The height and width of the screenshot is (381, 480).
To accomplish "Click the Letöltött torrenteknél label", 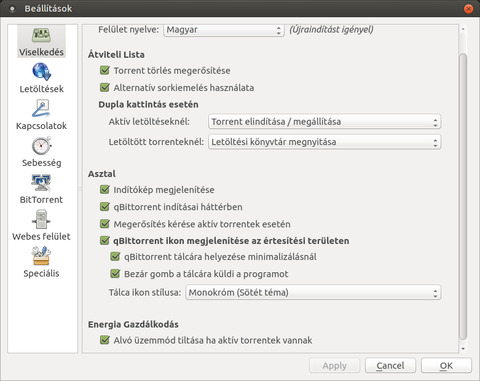I will 156,142.
